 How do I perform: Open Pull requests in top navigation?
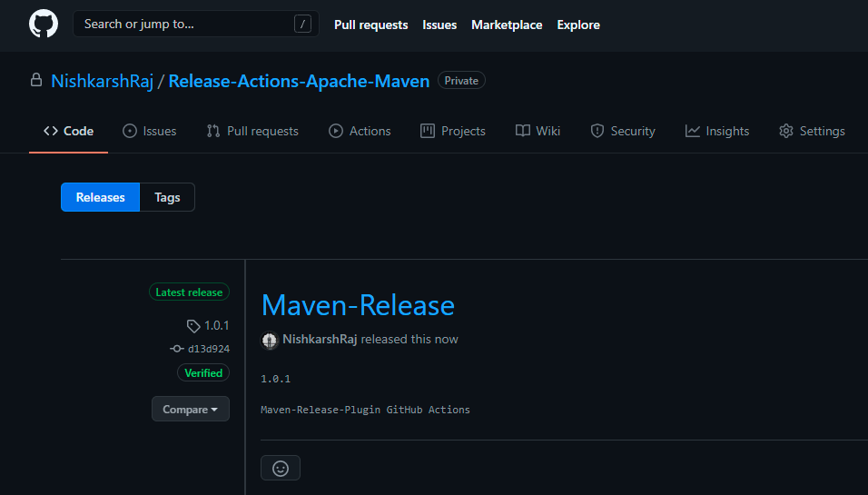point(370,25)
